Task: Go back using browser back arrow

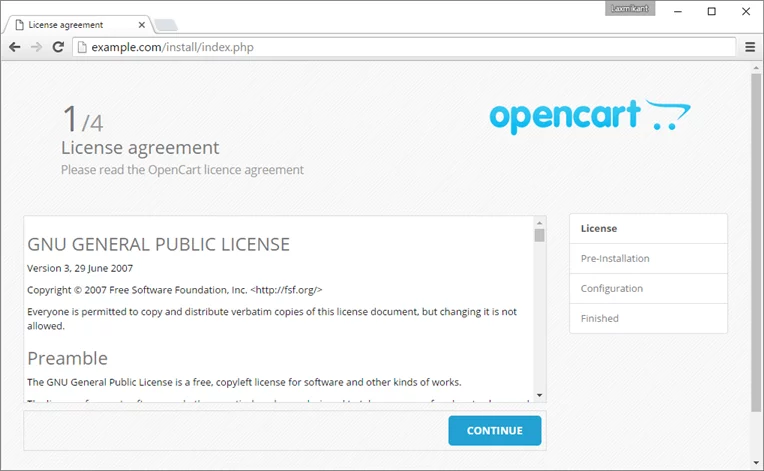Action: [15, 47]
